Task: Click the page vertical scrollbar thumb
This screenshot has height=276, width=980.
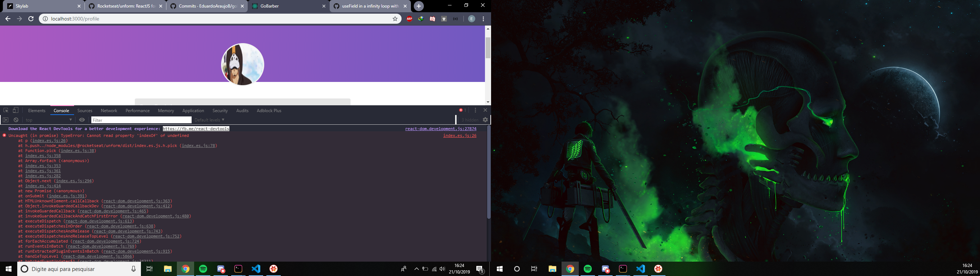Action: click(x=488, y=48)
